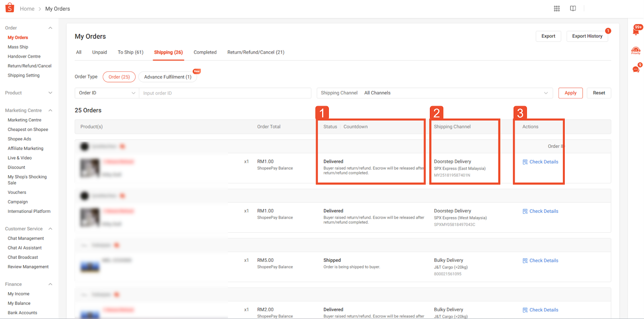Open the Order ID search type dropdown
Screen dimensions: 644x319
(x=107, y=93)
